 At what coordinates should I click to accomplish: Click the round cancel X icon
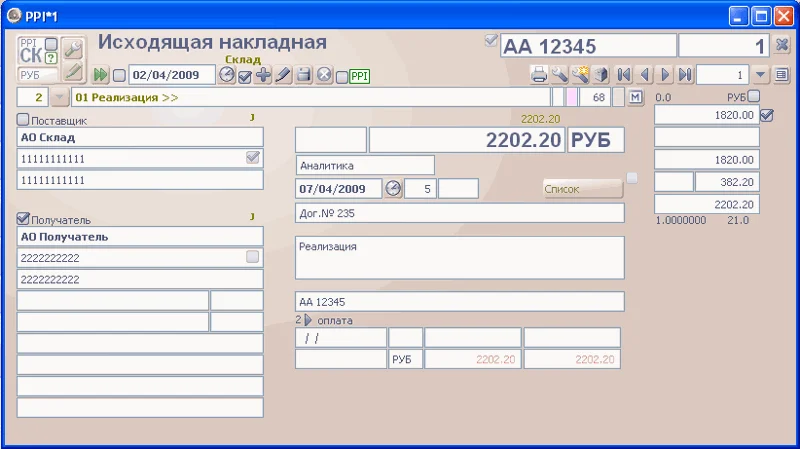coord(324,76)
